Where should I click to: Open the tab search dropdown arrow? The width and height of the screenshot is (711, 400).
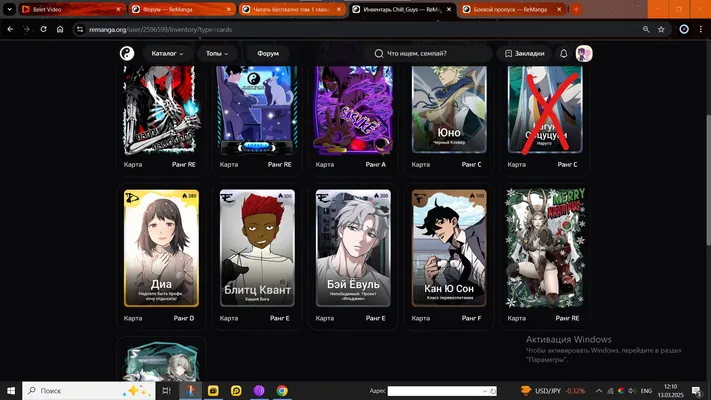(x=9, y=9)
